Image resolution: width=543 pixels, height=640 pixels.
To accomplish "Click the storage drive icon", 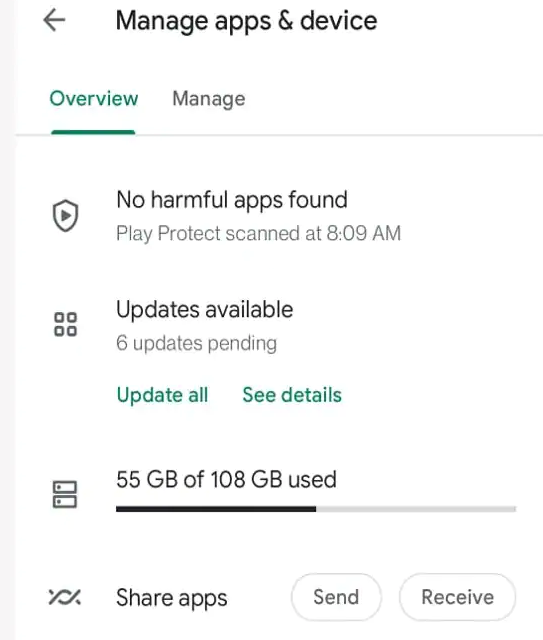I will pos(65,494).
